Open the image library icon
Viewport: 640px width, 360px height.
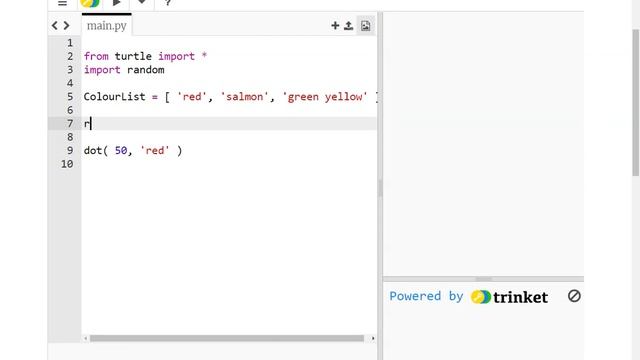[x=365, y=26]
